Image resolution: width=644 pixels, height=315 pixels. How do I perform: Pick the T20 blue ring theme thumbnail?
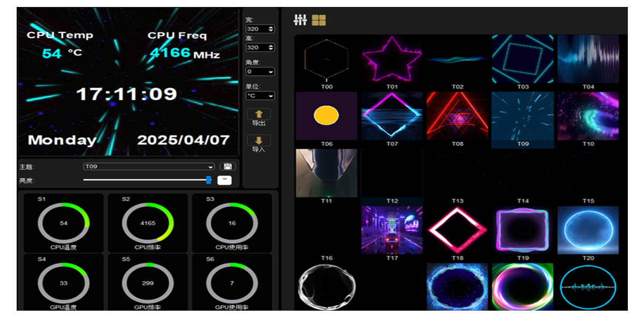[x=588, y=230]
